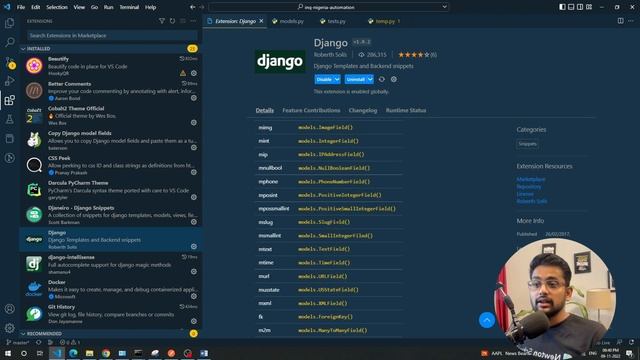Open the Search view in activity bar
This screenshot has height=360, width=640.
tap(9, 42)
